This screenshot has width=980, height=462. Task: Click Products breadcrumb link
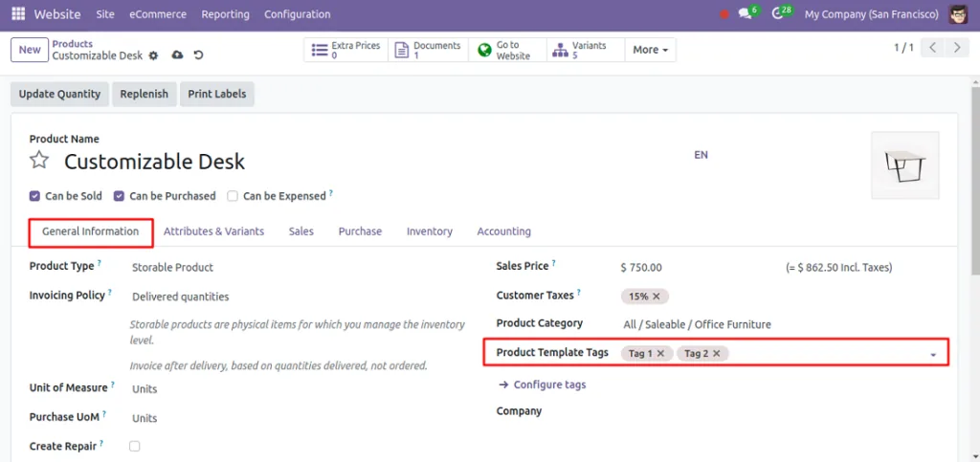[x=73, y=44]
